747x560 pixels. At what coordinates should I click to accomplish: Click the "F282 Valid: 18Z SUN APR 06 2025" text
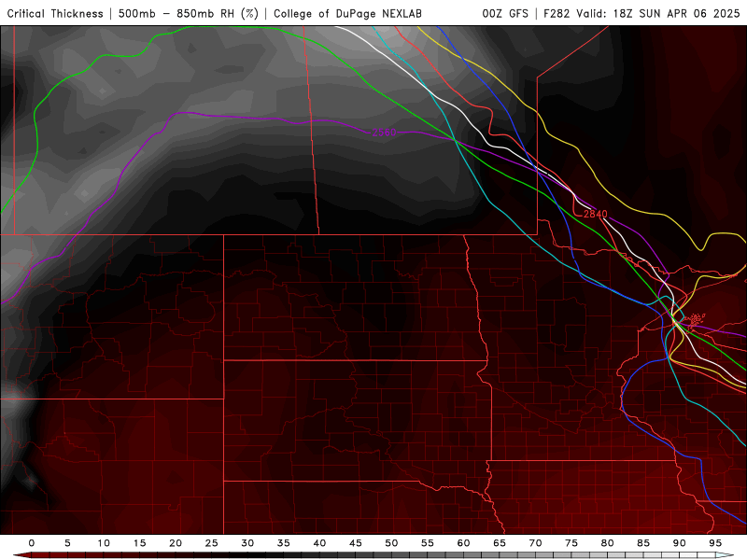641,14
